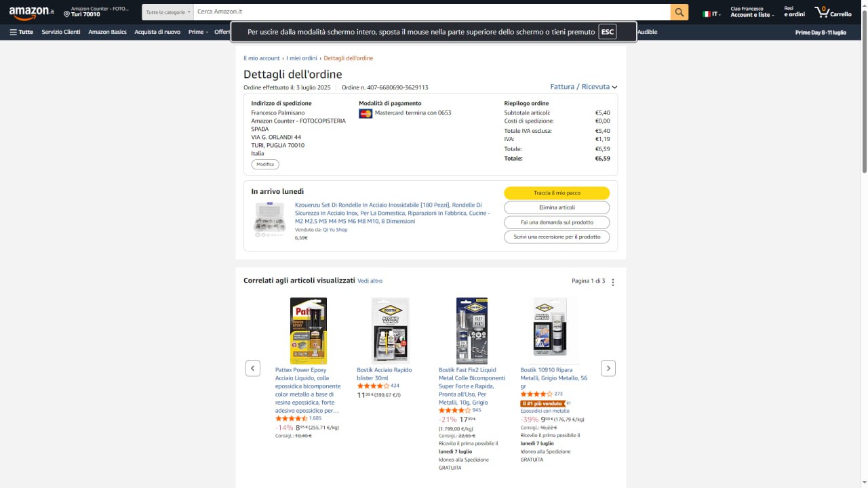Click the carousel previous arrow
The height and width of the screenshot is (488, 868).
point(253,368)
